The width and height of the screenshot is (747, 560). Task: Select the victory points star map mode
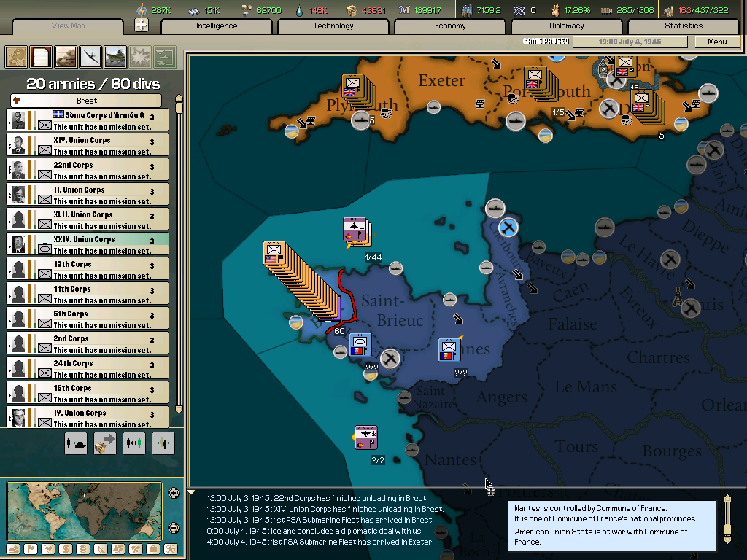[x=169, y=548]
